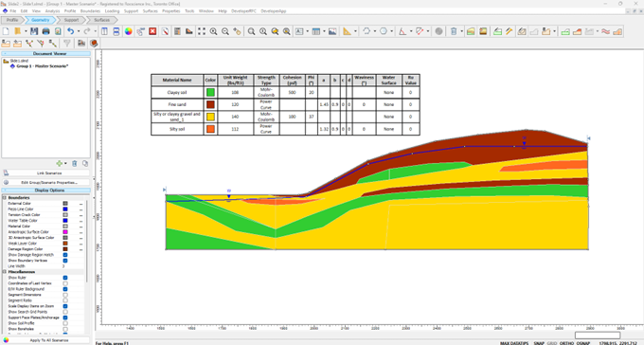Click the green slope with pencil icon
The width and height of the screenshot is (644, 345).
[497, 31]
